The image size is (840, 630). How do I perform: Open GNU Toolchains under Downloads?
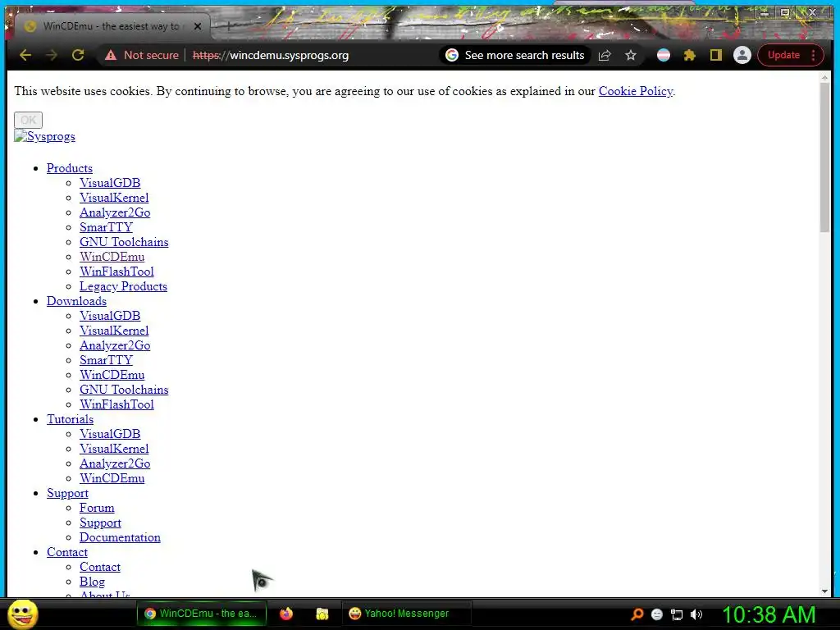pos(124,390)
